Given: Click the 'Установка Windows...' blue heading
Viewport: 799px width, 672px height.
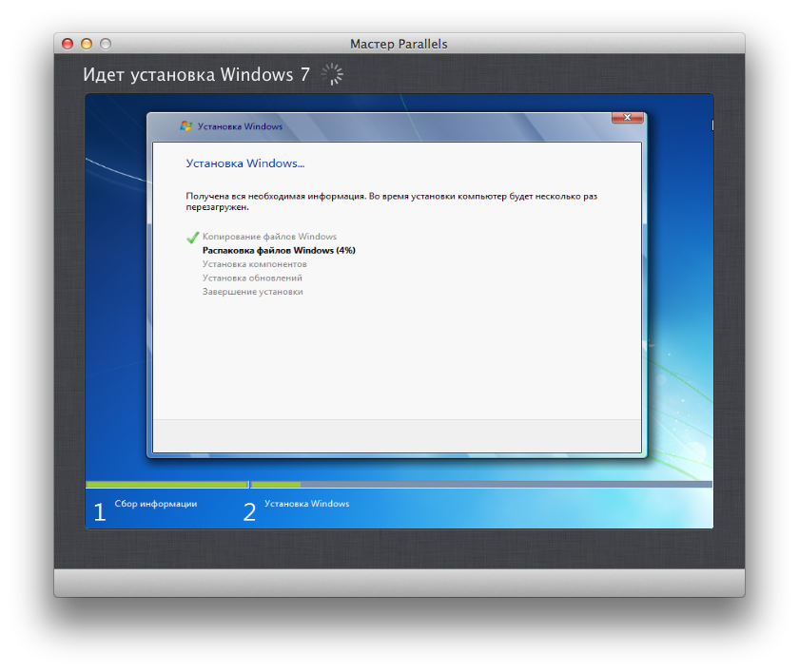Looking at the screenshot, I should (245, 163).
